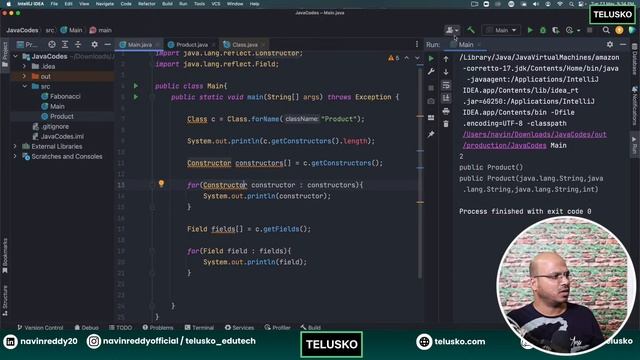Expand Scratches and Consoles node
Image resolution: width=640 pixels, height=360 pixels.
pyautogui.click(x=15, y=156)
